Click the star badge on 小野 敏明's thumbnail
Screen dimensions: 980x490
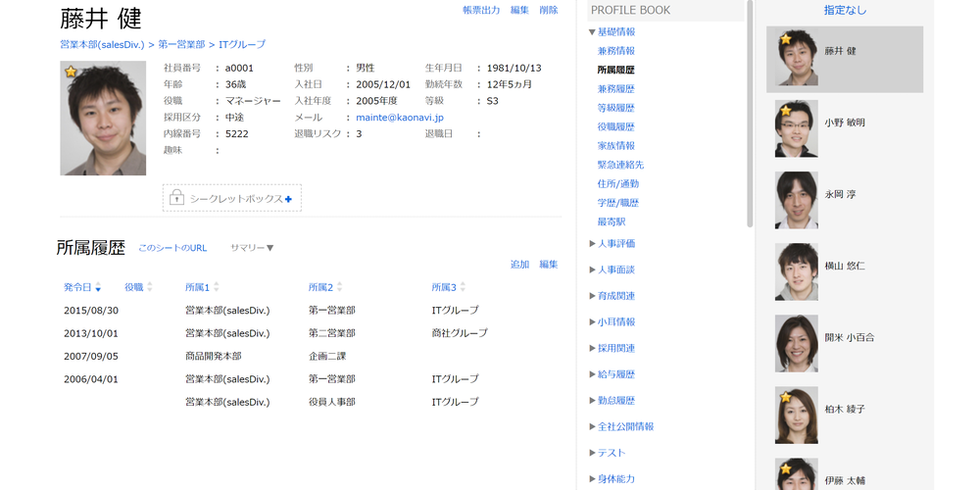point(786,111)
